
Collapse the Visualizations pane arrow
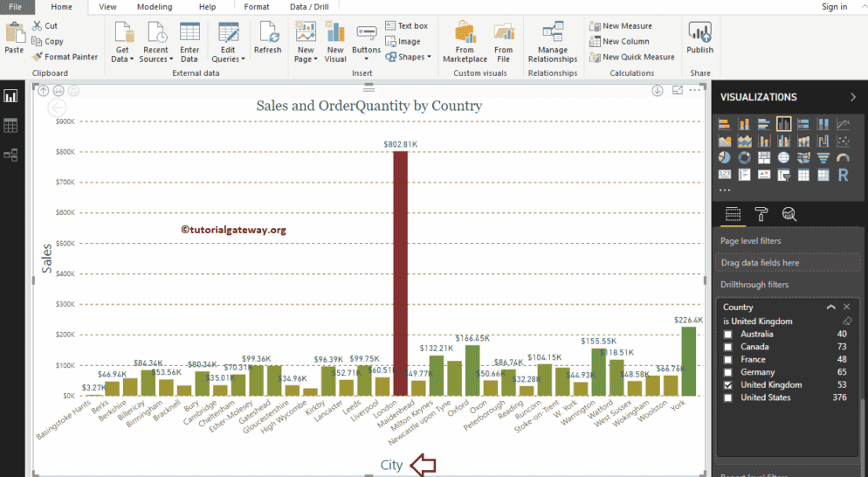click(x=853, y=97)
